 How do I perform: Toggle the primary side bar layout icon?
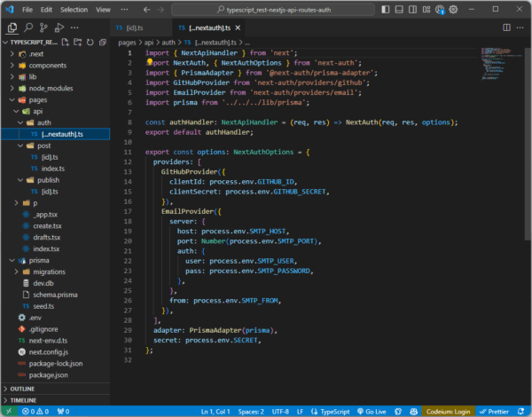tap(386, 10)
